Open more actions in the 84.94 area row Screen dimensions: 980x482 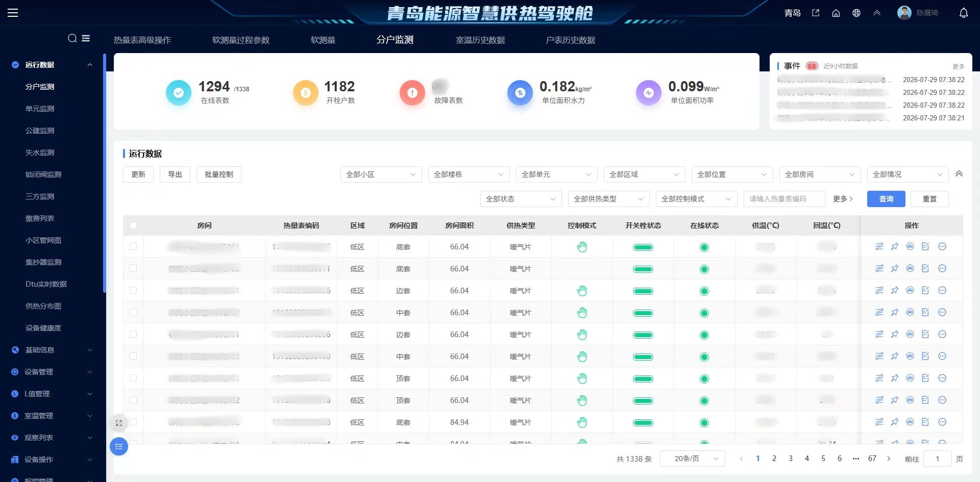(942, 422)
